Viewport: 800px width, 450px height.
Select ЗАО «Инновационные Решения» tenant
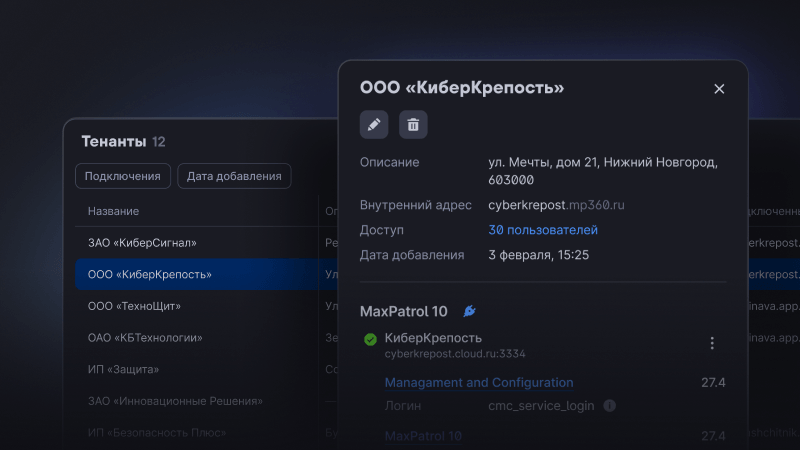(x=175, y=401)
